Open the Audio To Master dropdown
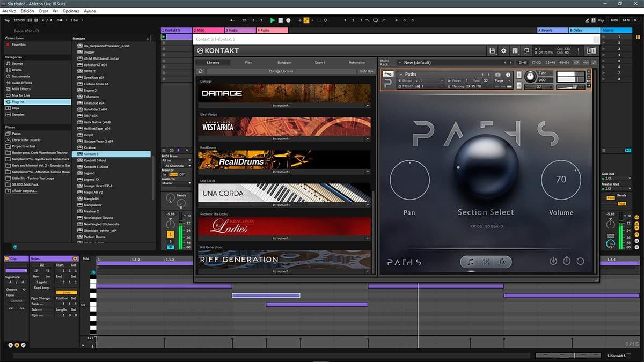Screen dimensions: 644x362 177,183
